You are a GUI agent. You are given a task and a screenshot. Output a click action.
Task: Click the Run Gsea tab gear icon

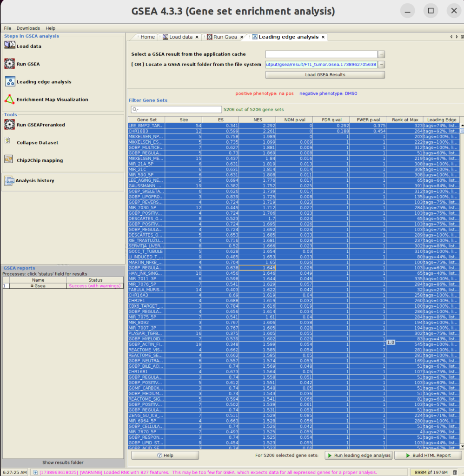[210, 37]
